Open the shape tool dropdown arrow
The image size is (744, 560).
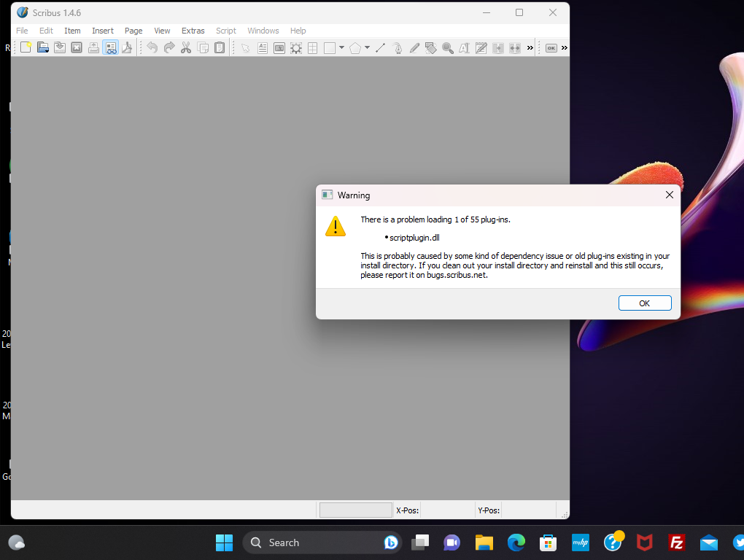click(x=341, y=48)
